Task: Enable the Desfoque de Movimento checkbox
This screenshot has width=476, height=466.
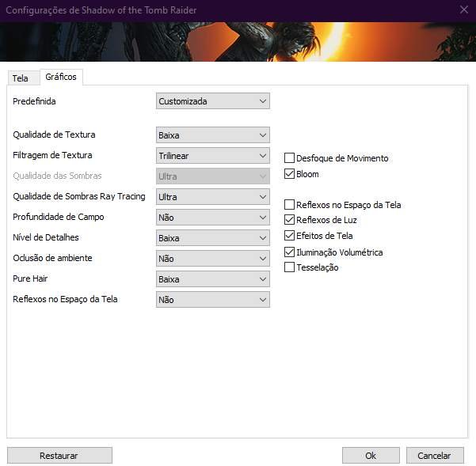Action: 290,158
